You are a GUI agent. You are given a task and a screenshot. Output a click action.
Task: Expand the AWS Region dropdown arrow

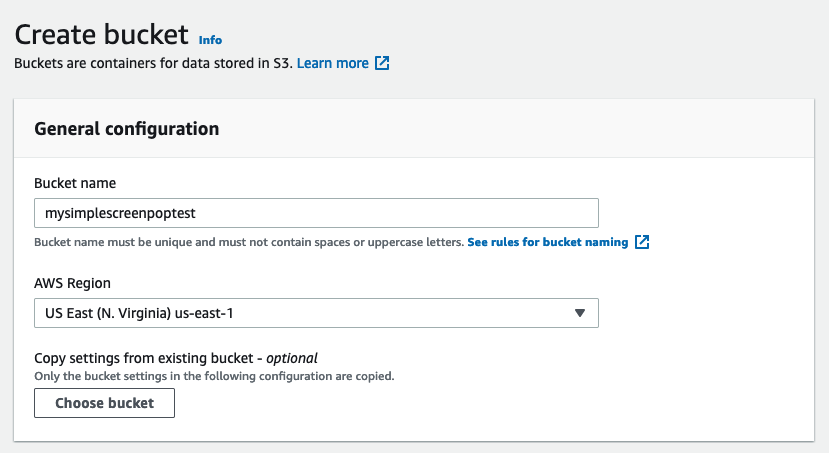(x=580, y=313)
